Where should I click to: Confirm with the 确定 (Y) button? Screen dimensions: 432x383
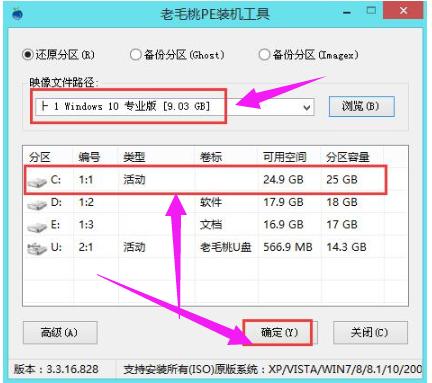[279, 332]
